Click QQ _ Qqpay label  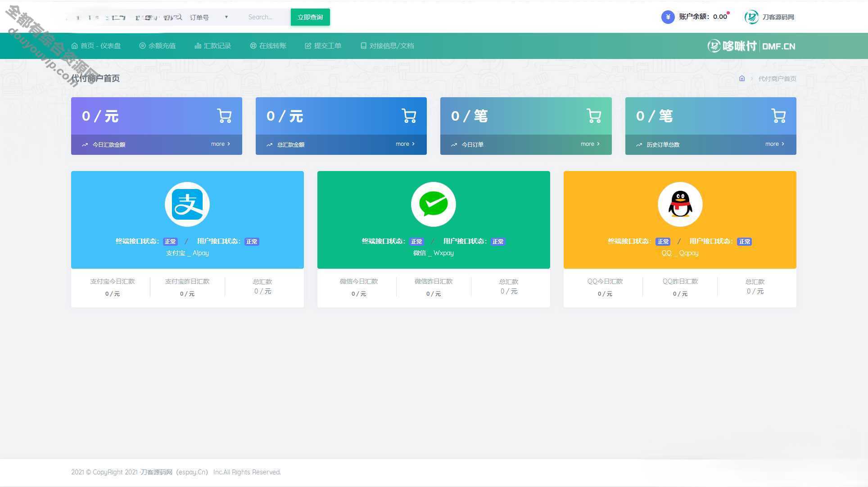pyautogui.click(x=680, y=253)
